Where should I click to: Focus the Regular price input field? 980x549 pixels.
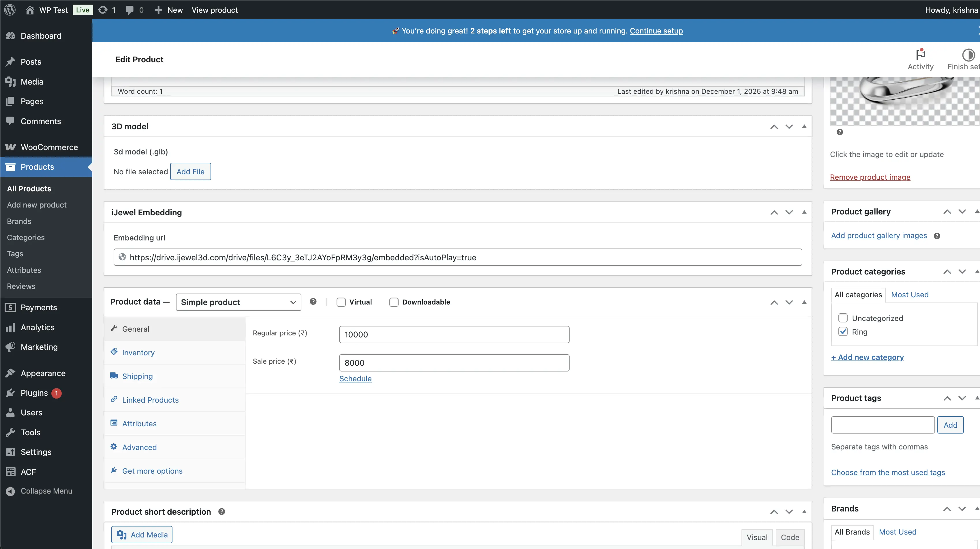[454, 334]
